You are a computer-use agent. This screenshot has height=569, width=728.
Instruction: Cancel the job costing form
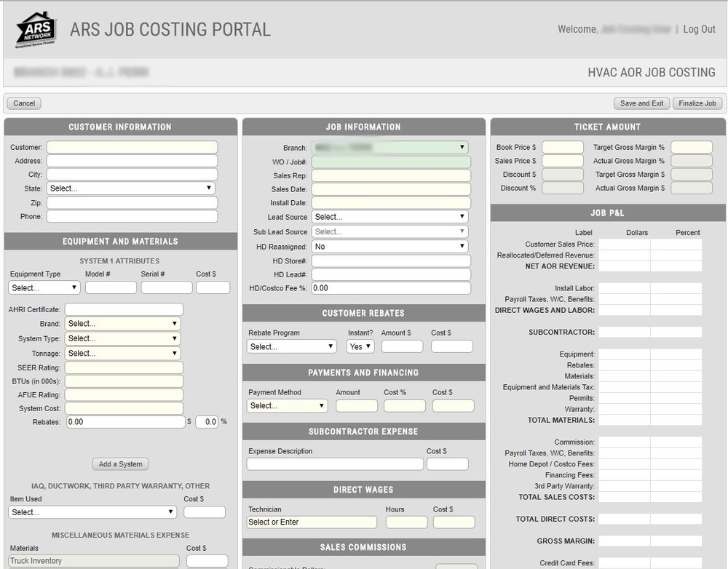(x=24, y=103)
